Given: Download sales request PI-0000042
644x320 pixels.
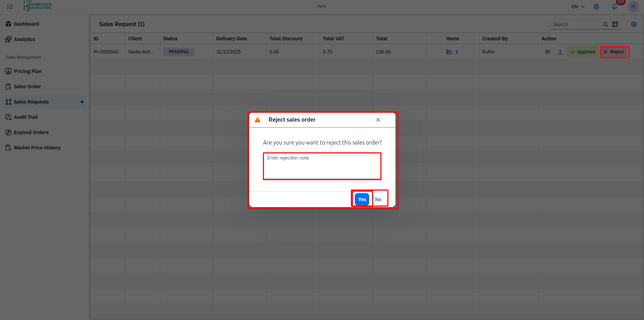Looking at the screenshot, I should pyautogui.click(x=560, y=51).
